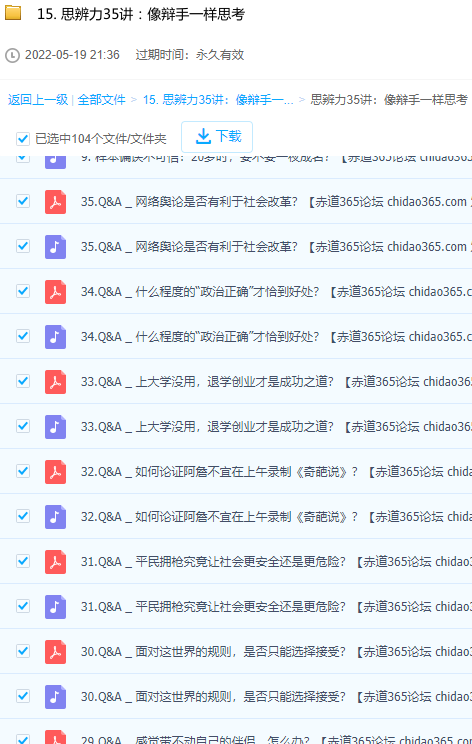Uncheck the 30.Q&A audio file checkbox

coord(23,696)
